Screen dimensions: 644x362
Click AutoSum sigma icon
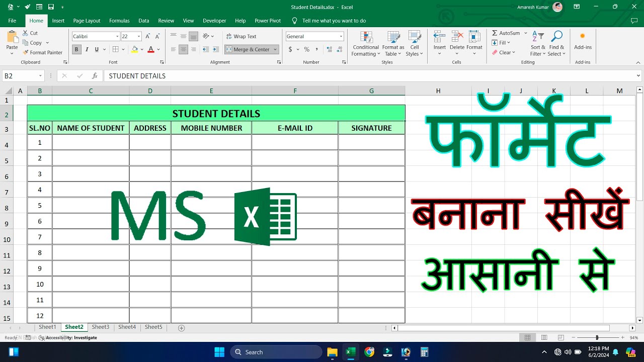click(495, 33)
